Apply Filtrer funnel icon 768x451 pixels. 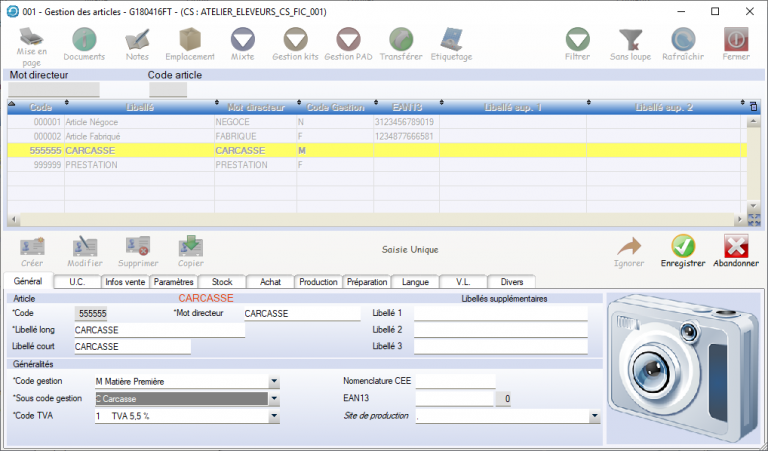[x=577, y=39]
